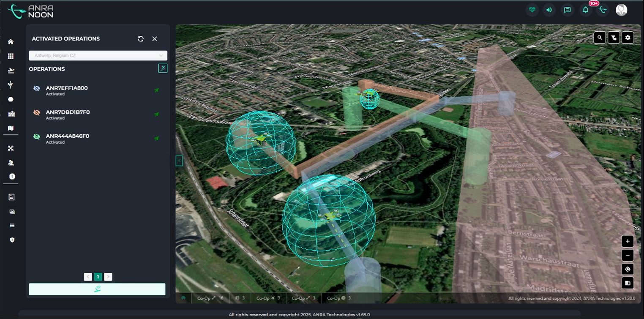644x319 pixels.
Task: Refresh the Activated Operations list
Action: 141,39
